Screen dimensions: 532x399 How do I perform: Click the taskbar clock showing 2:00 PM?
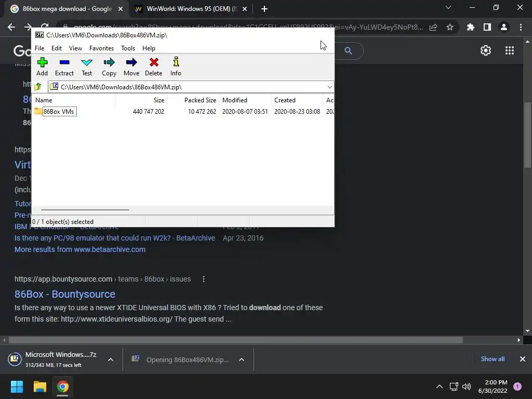(493, 387)
